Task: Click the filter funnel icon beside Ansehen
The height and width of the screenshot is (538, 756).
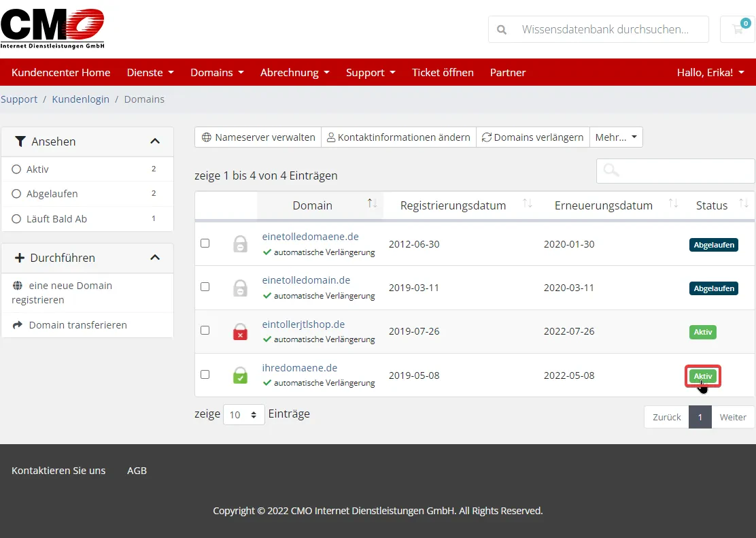Action: pos(20,141)
